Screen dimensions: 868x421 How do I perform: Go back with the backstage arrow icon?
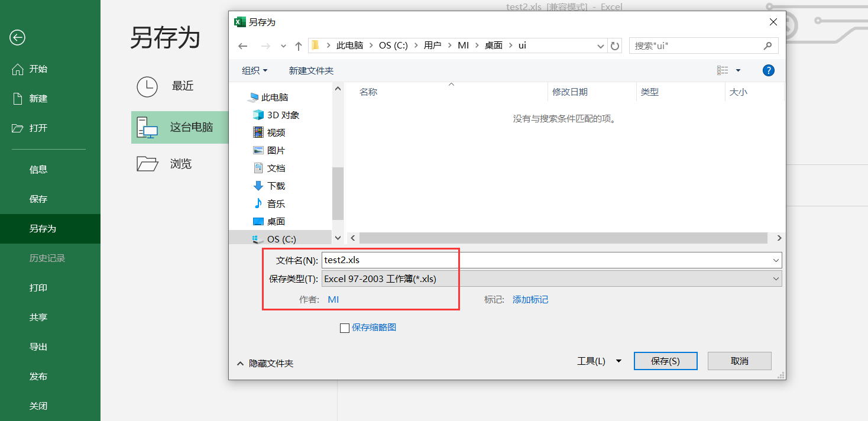(x=17, y=38)
